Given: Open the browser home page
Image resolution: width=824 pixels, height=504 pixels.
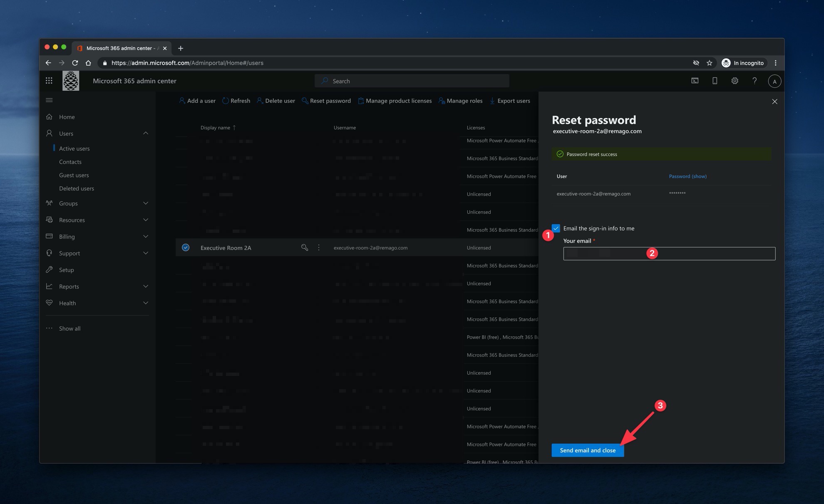Looking at the screenshot, I should click(88, 63).
